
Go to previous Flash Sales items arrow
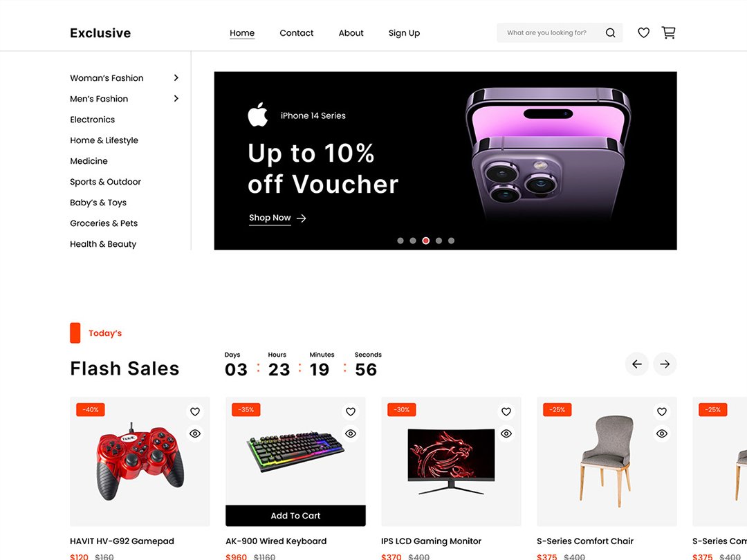click(x=637, y=364)
